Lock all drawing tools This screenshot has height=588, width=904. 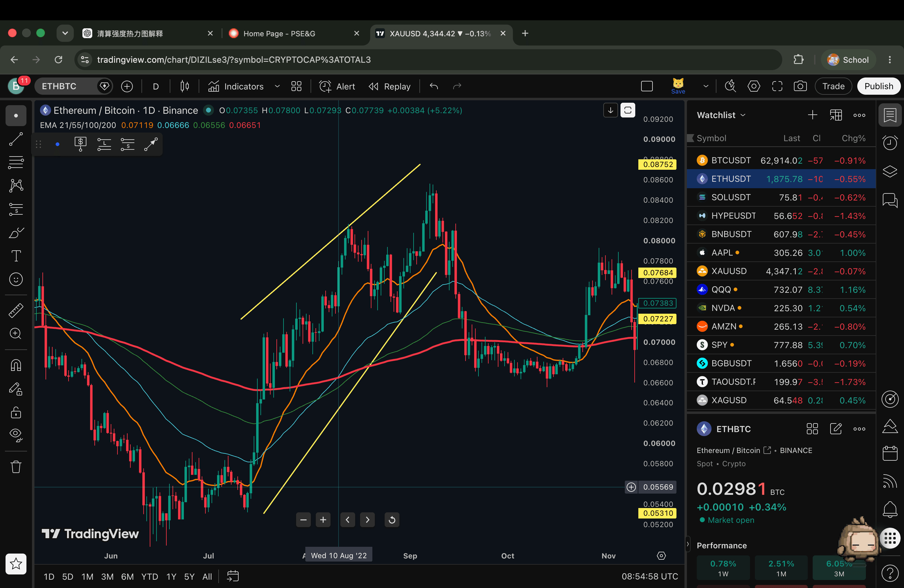coord(16,412)
